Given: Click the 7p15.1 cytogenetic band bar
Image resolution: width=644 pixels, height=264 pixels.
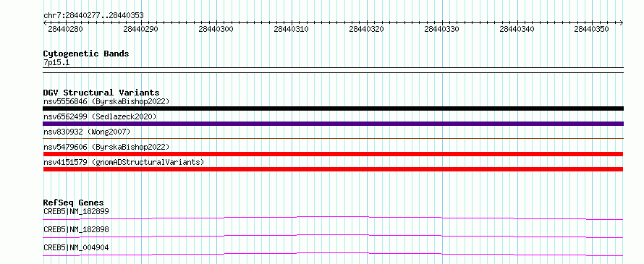Looking at the screenshot, I should [x=333, y=70].
